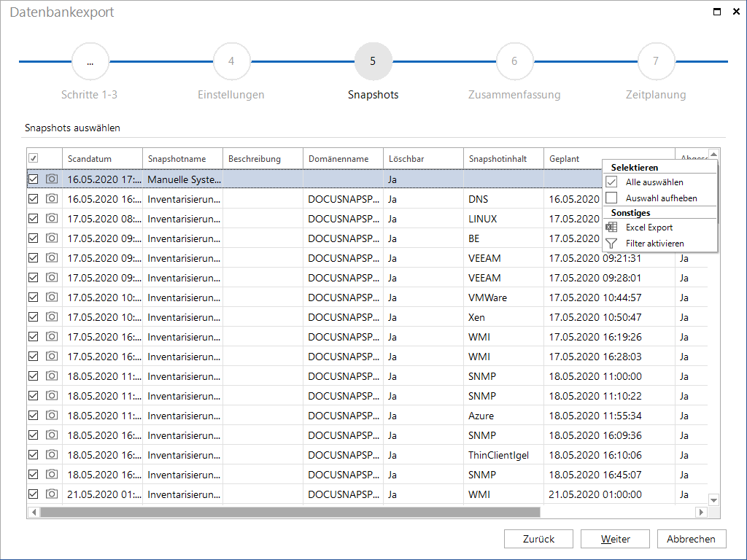
Task: Click the camera icon in the ThinClientIgel row
Action: pos(52,455)
